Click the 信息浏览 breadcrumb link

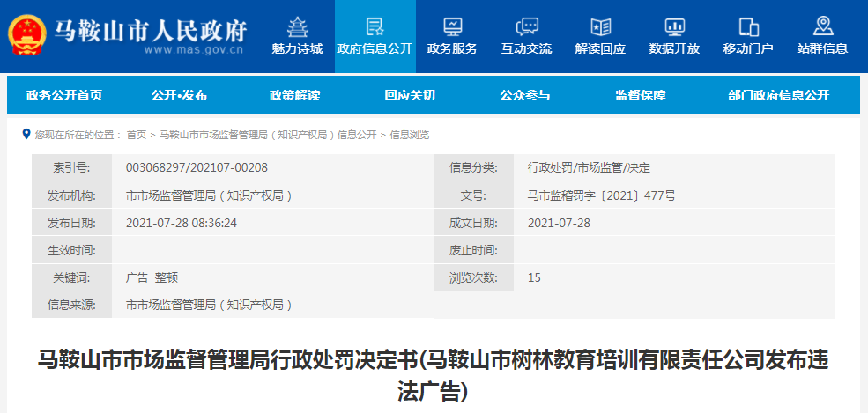(x=409, y=135)
